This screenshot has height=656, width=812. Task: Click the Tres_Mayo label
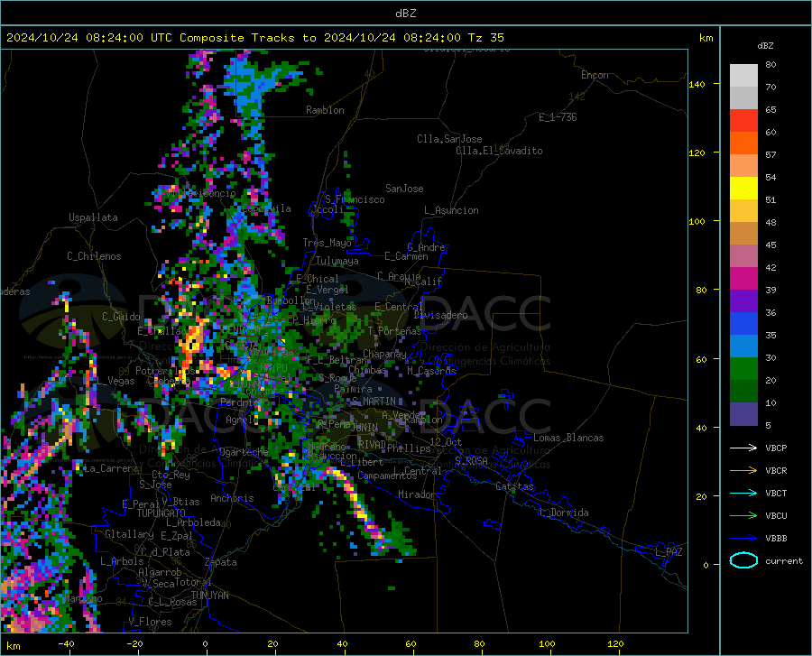point(327,243)
